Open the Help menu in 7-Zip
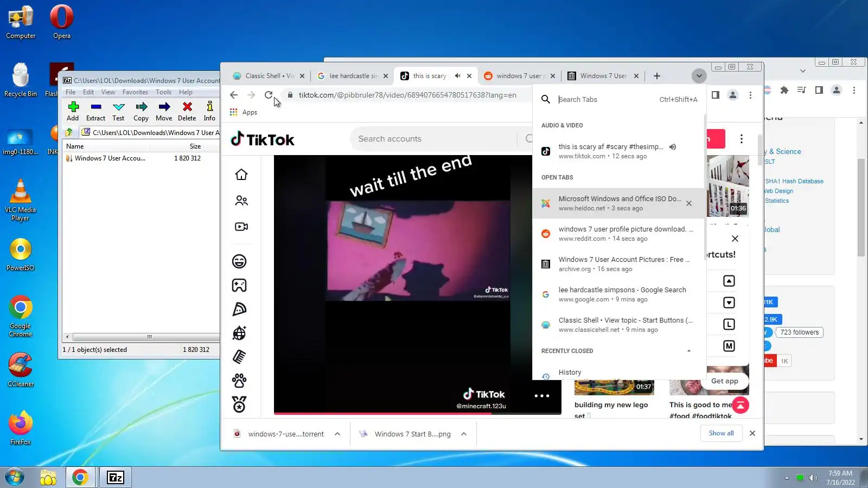This screenshot has height=488, width=868. click(x=186, y=92)
